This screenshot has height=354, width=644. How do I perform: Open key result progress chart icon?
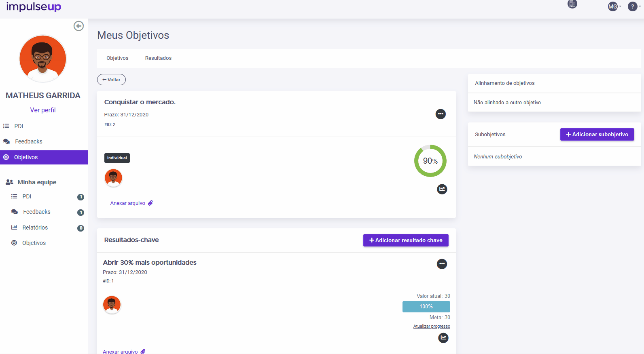click(x=443, y=338)
